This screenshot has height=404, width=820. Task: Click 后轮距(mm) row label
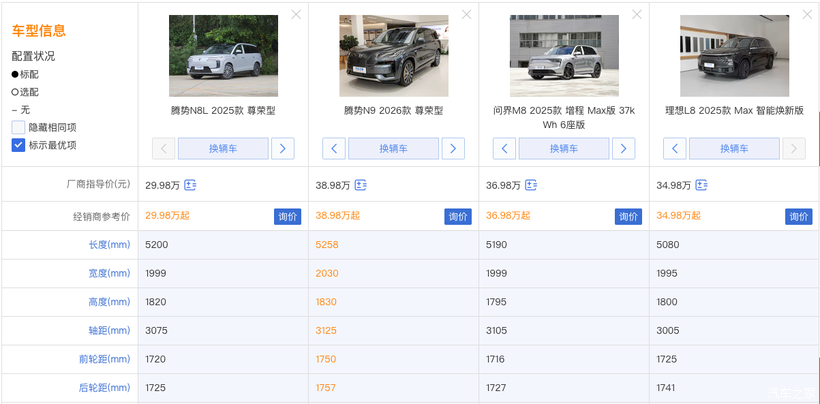pyautogui.click(x=105, y=388)
